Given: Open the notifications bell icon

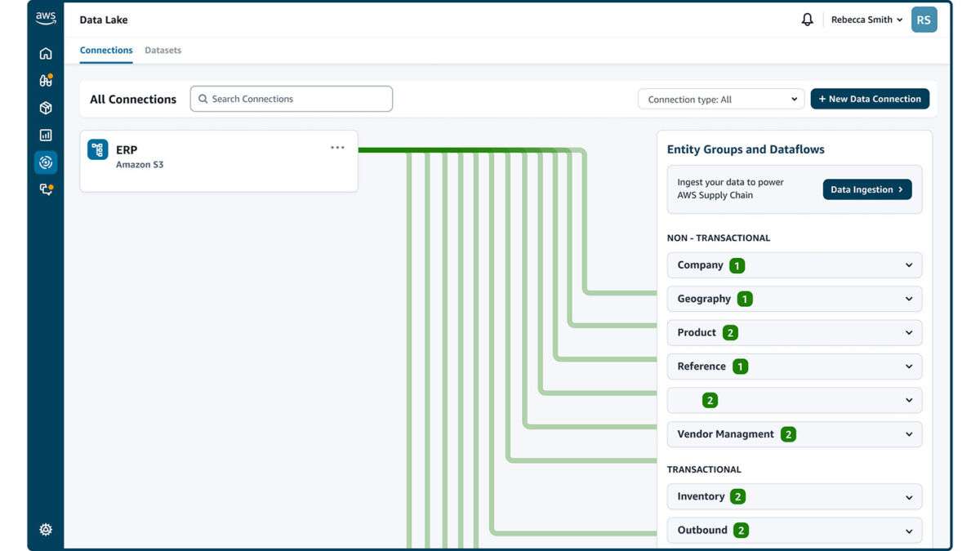Looking at the screenshot, I should click(x=807, y=19).
